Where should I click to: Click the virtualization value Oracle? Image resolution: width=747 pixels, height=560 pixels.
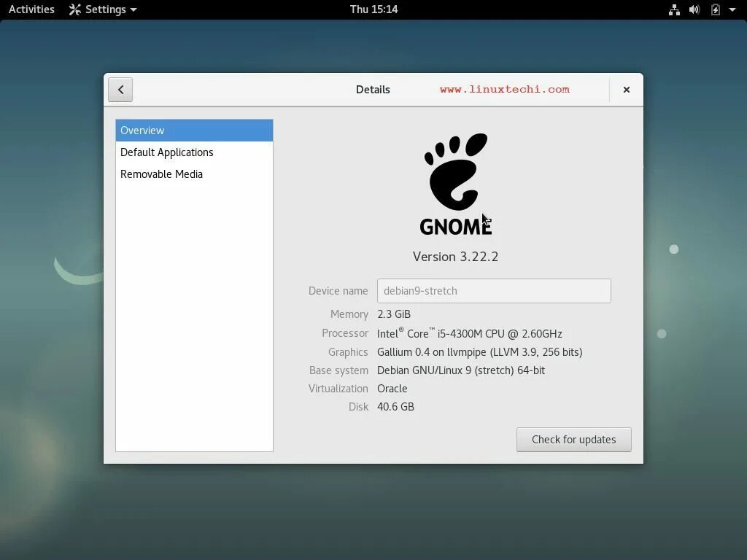(x=392, y=389)
